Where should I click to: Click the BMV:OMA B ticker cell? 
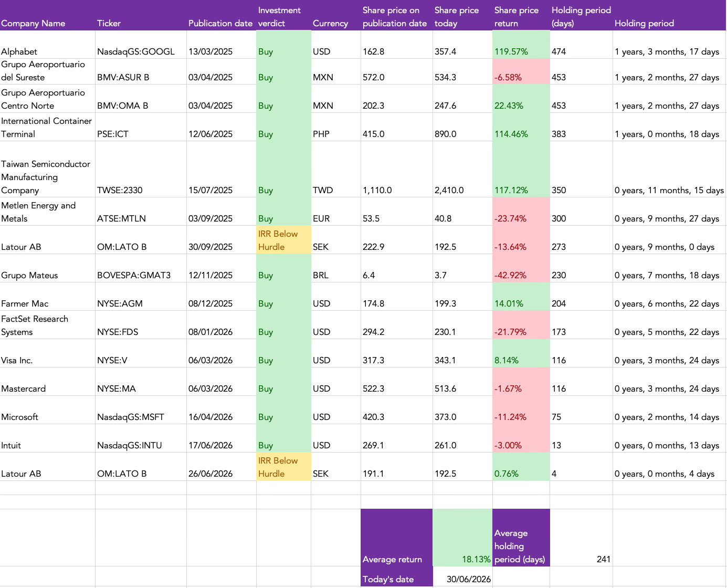click(x=141, y=99)
